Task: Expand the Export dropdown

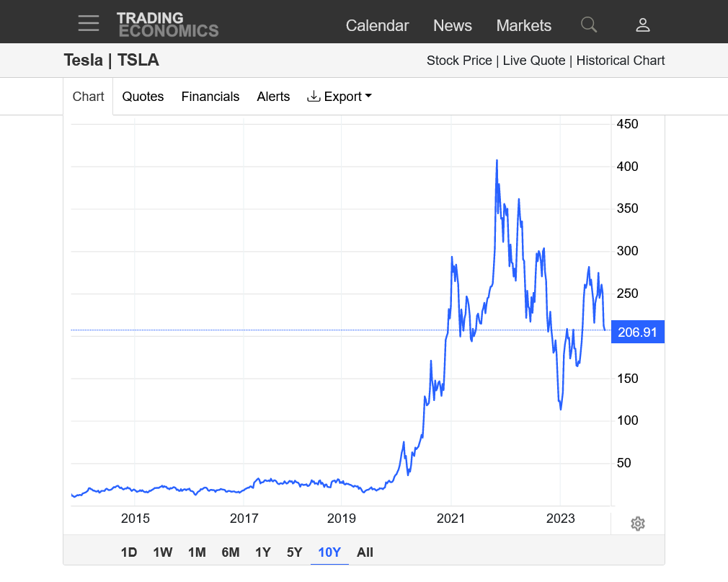Action: (339, 97)
